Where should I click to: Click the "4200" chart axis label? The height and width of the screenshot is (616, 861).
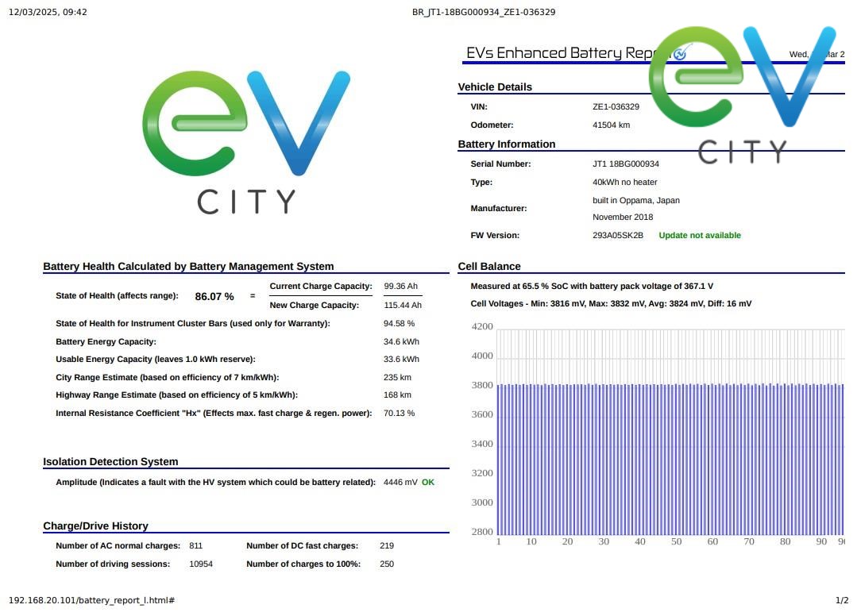482,327
